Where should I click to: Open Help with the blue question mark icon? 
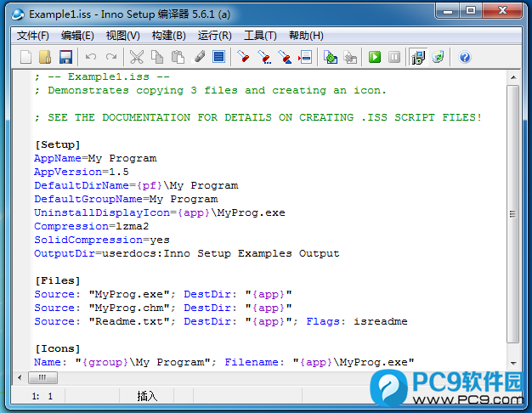pos(465,57)
